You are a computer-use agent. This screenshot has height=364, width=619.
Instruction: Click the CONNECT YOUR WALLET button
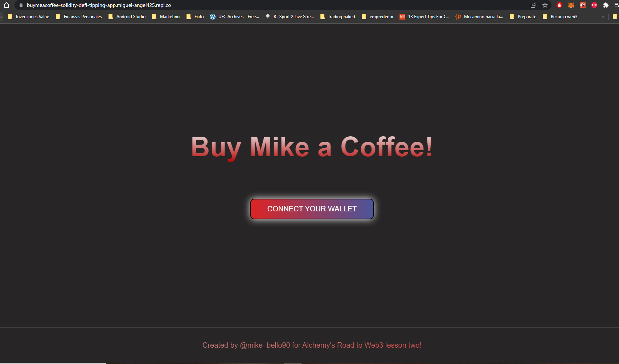click(312, 209)
